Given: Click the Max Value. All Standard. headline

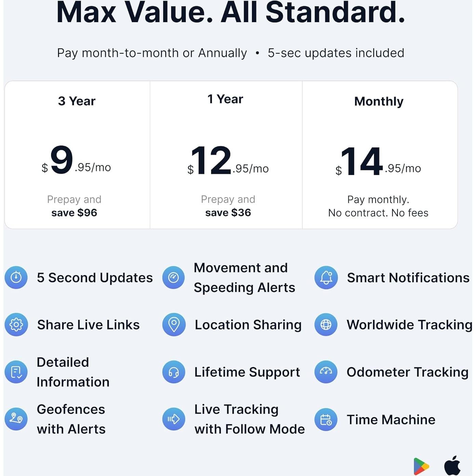Looking at the screenshot, I should click(231, 13).
